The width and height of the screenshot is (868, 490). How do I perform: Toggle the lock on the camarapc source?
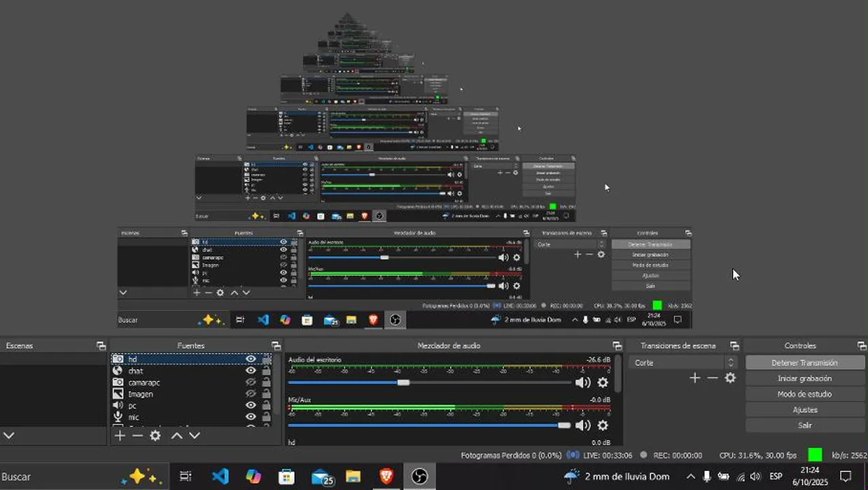tap(267, 382)
